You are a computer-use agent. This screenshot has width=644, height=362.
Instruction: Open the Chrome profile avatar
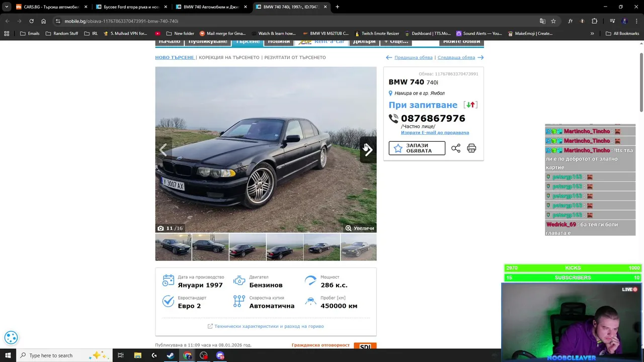click(x=625, y=21)
